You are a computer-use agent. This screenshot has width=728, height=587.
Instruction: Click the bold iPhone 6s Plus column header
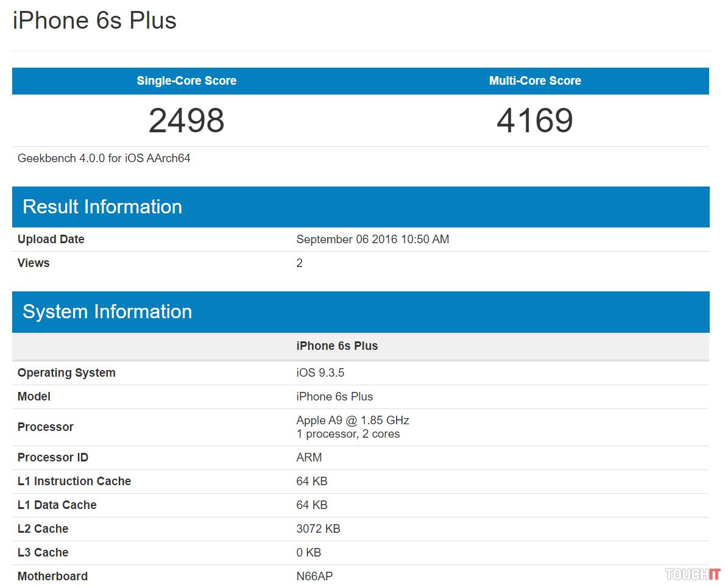[337, 346]
